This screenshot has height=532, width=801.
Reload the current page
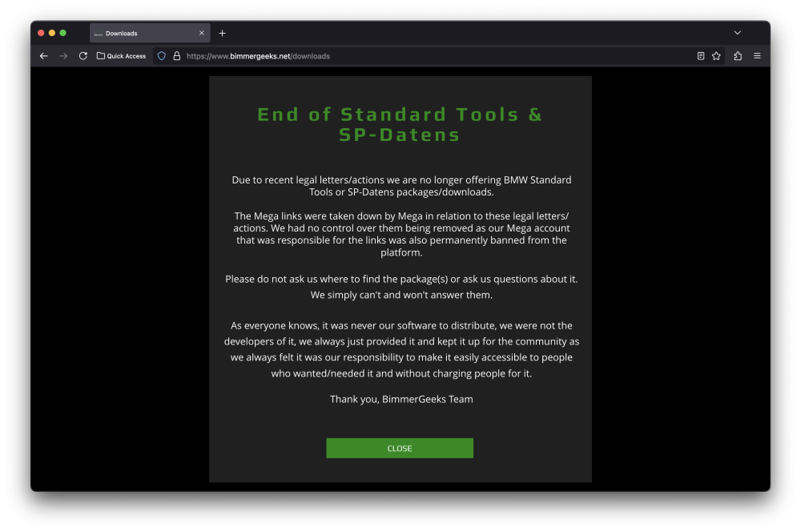click(83, 56)
